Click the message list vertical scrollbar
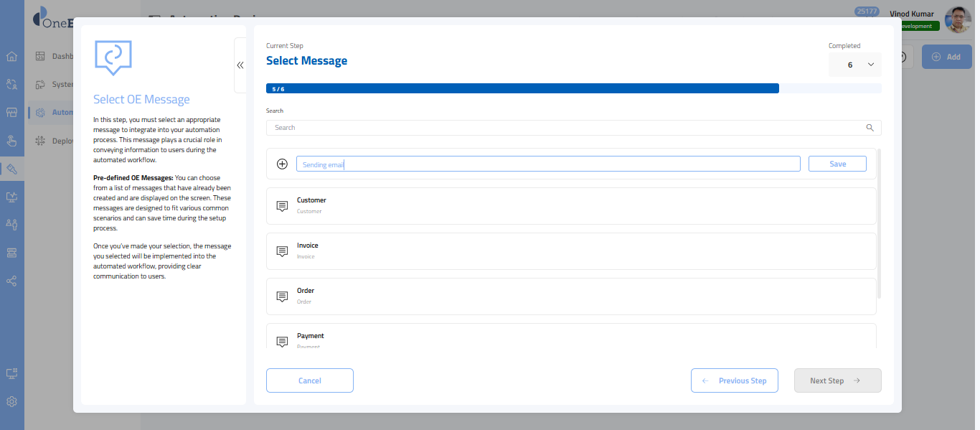The width and height of the screenshot is (980, 430). 879,223
